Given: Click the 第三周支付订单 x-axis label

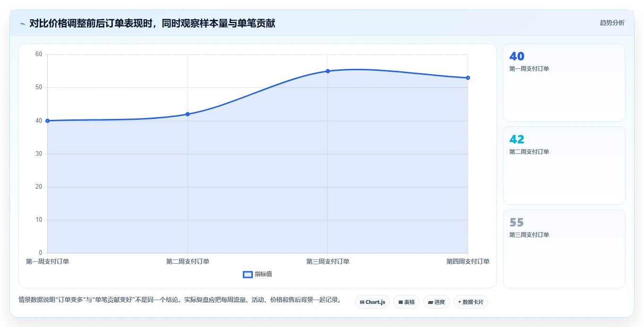Looking at the screenshot, I should (x=327, y=261).
